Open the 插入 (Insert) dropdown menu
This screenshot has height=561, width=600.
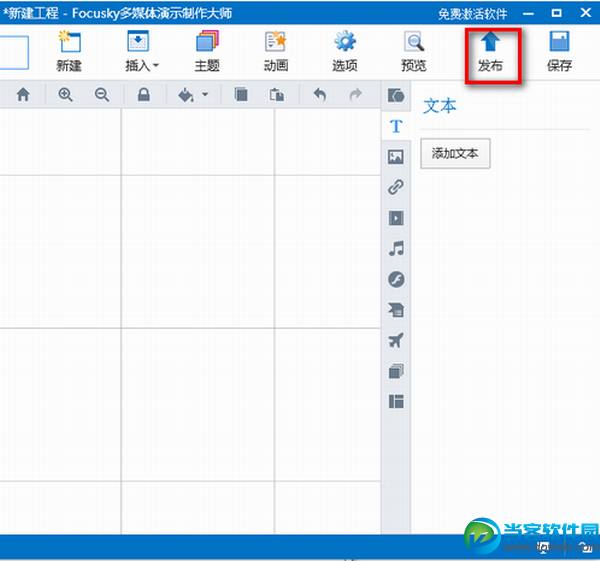pos(141,51)
